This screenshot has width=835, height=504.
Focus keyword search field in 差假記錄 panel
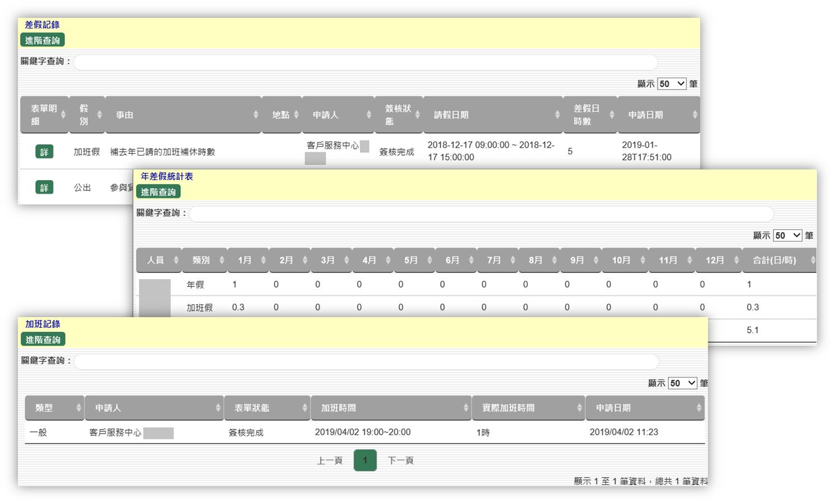[365, 62]
